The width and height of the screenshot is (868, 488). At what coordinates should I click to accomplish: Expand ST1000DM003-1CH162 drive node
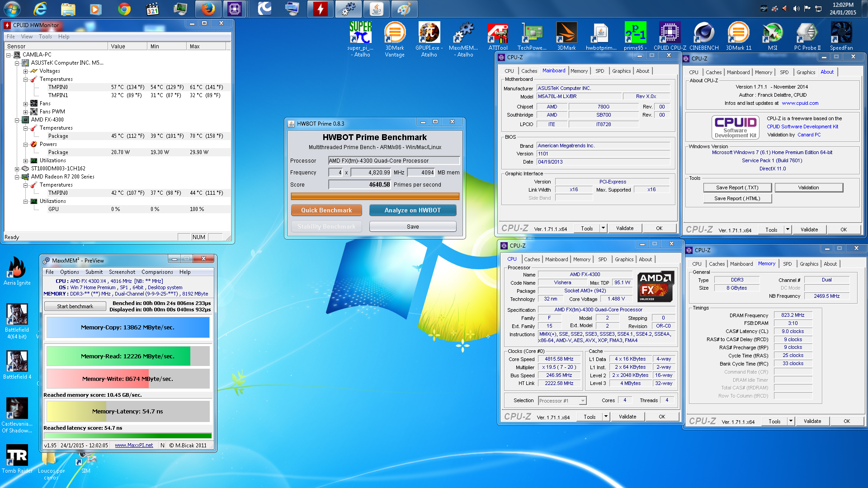tap(17, 169)
